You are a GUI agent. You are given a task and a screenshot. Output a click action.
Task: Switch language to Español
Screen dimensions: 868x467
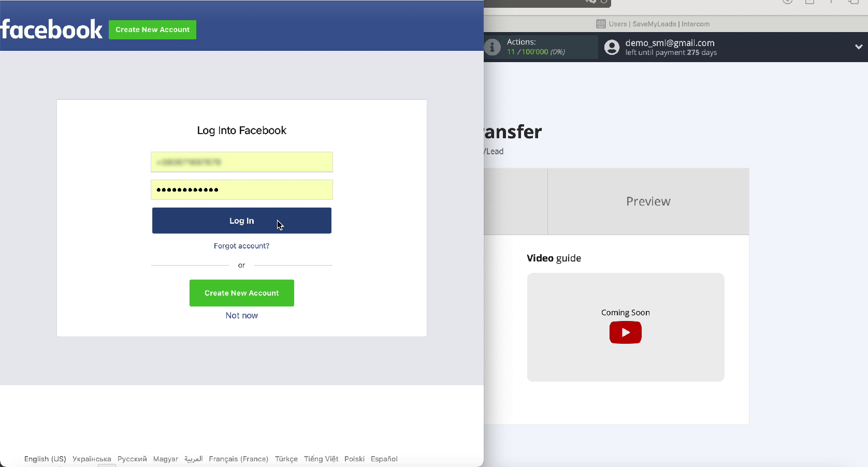tap(384, 459)
